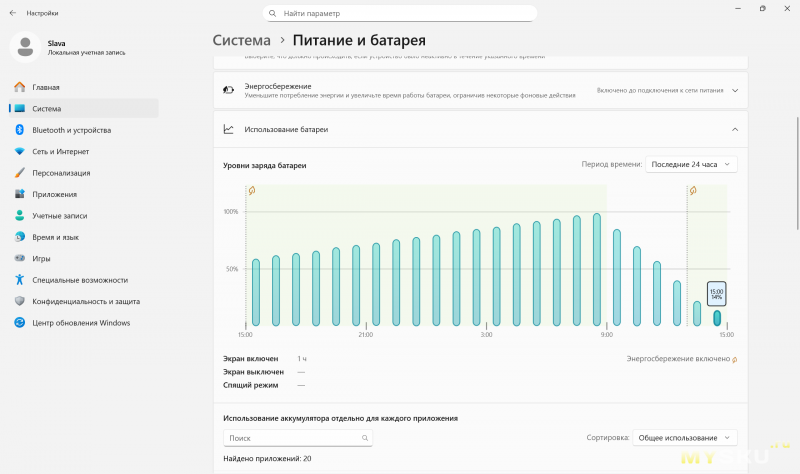
Task: Go to Учетные записи settings
Action: click(59, 216)
